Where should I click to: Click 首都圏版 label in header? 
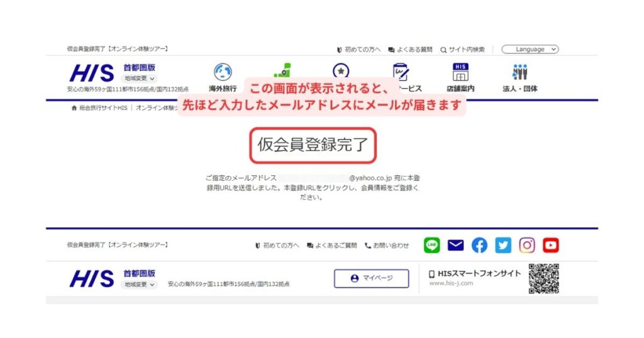[x=139, y=68]
